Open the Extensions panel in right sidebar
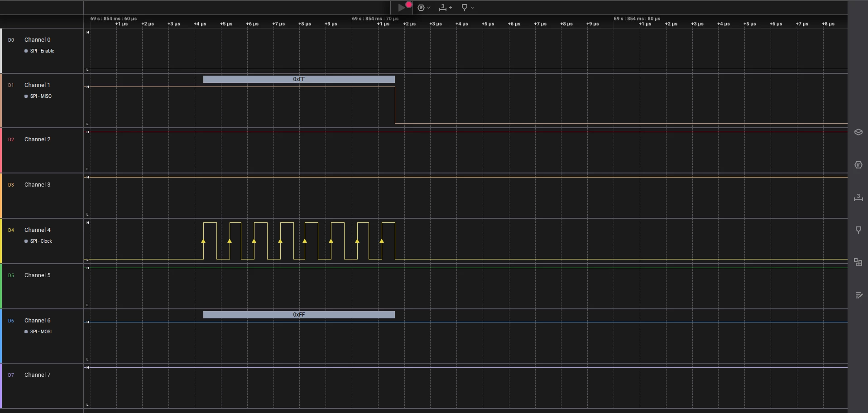The image size is (868, 413). 858,263
